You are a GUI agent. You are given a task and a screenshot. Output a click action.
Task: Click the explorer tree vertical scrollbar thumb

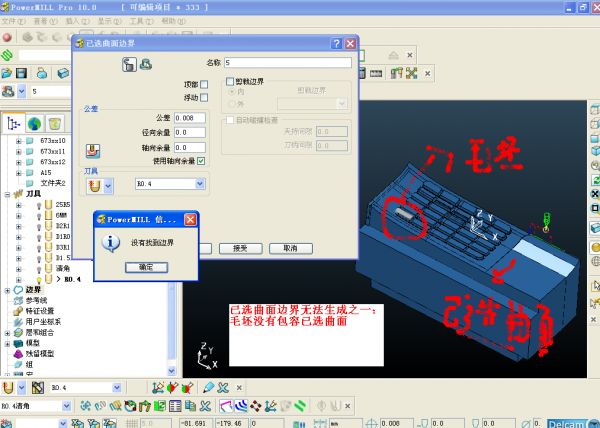tap(172, 321)
